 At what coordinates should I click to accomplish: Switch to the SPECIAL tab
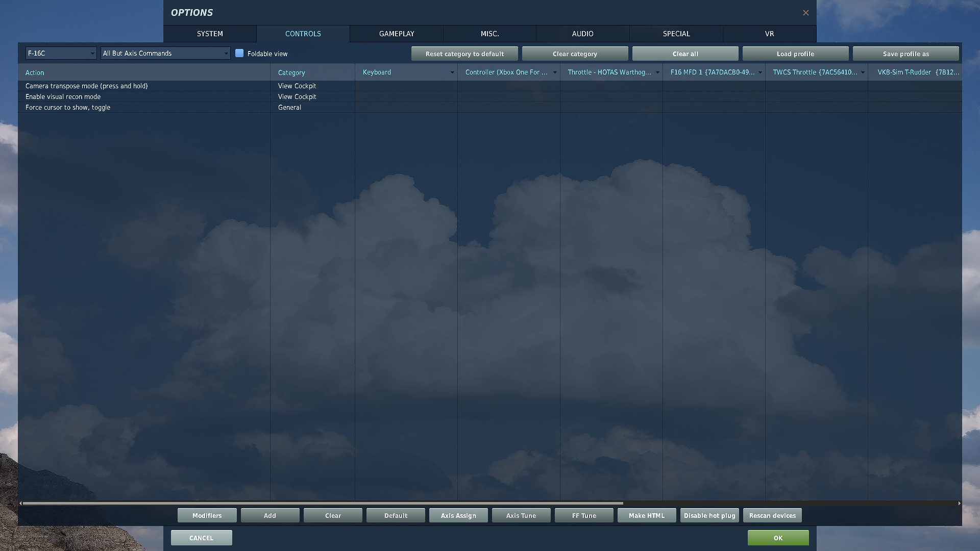click(x=676, y=34)
